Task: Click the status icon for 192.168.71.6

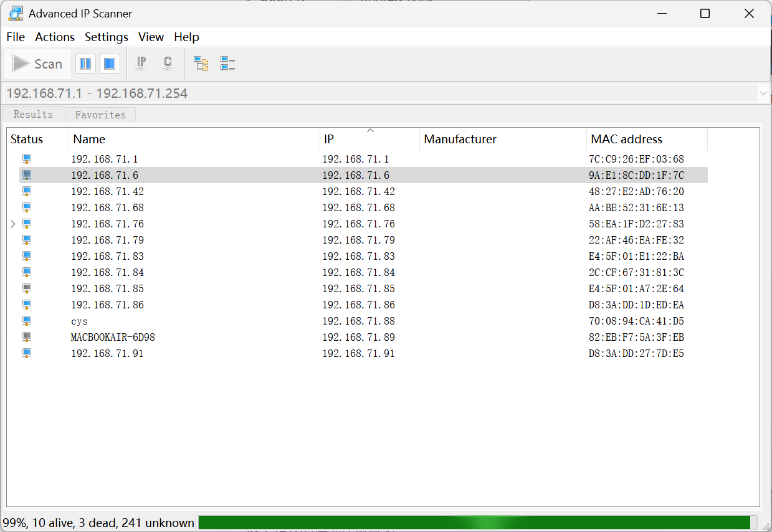Action: click(x=27, y=175)
